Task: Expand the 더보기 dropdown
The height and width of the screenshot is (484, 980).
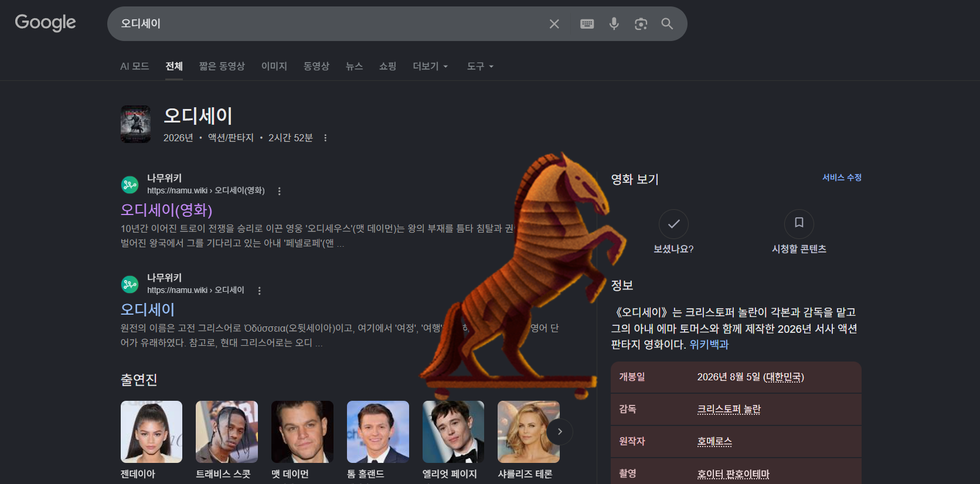Action: [x=430, y=66]
